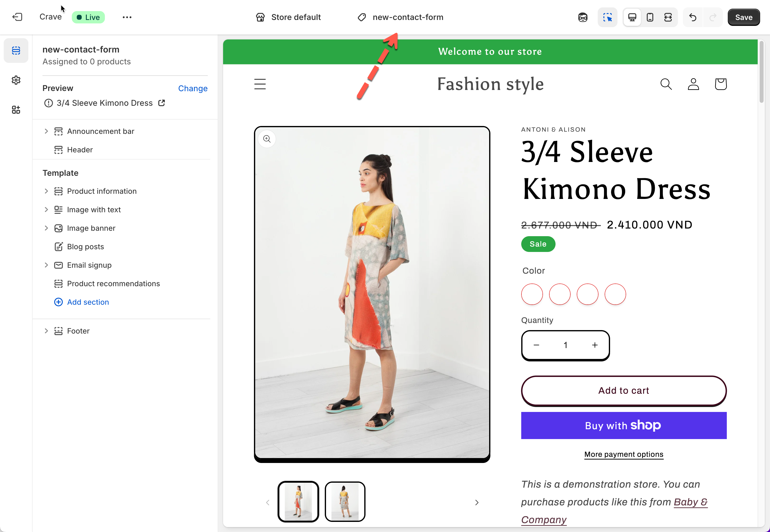Expand the Footer section group
The image size is (770, 532).
tap(46, 331)
